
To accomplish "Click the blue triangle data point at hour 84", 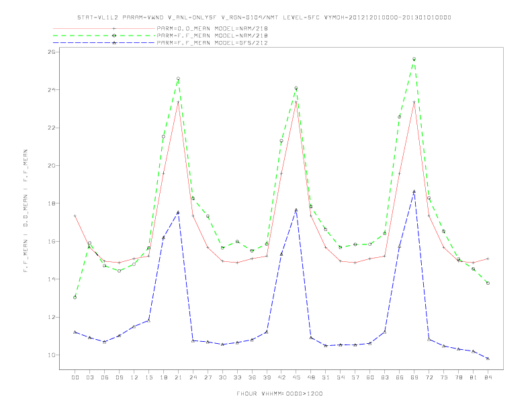I will [488, 359].
